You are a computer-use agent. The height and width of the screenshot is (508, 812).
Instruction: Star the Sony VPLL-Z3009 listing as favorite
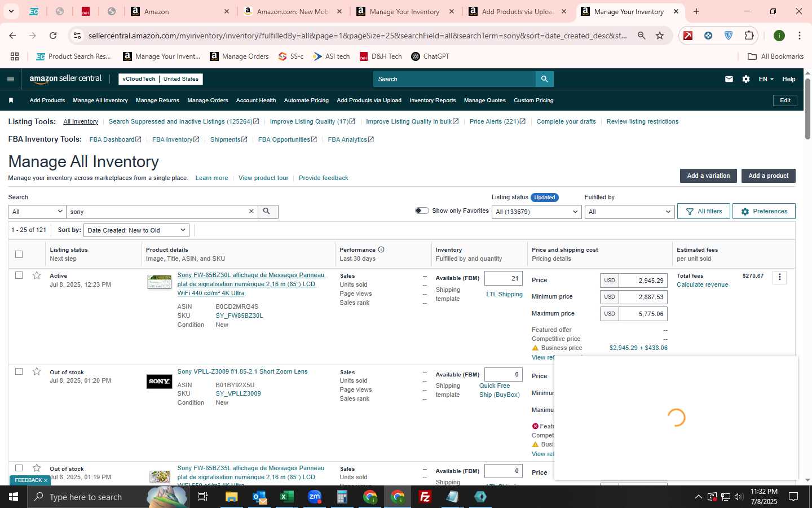click(37, 371)
